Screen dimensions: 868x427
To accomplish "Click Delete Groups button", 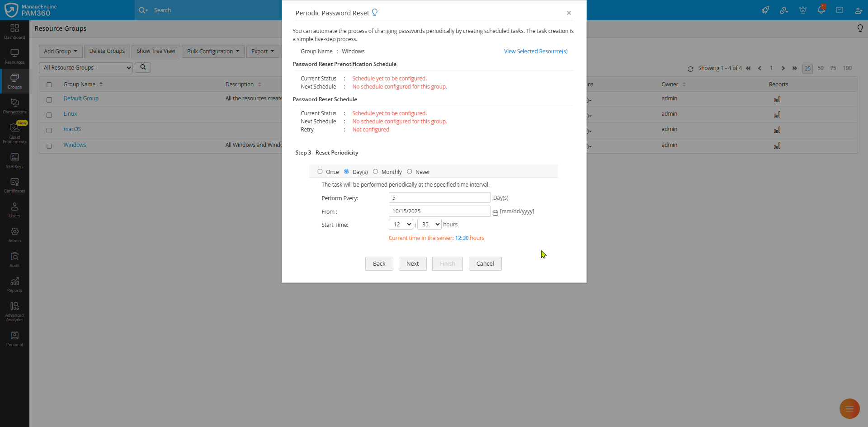I will [x=107, y=51].
